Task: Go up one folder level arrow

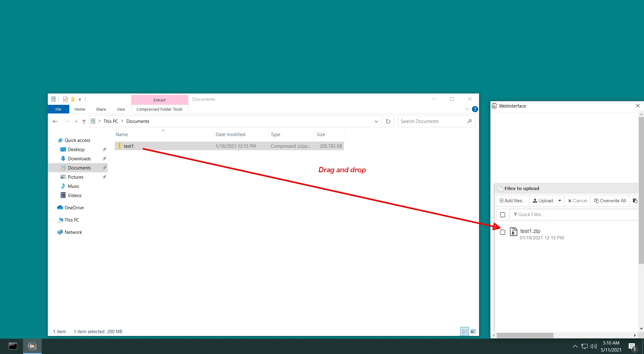Action: [x=84, y=121]
